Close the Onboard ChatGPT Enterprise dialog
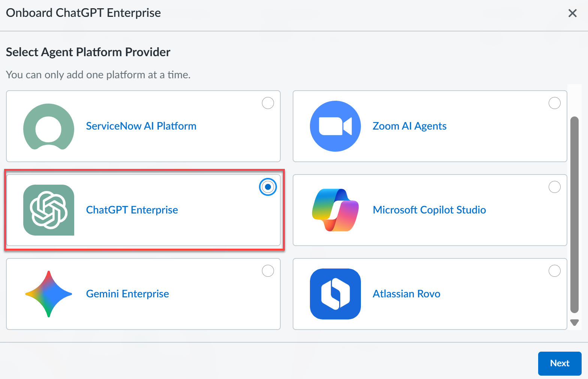The width and height of the screenshot is (588, 379). tap(572, 13)
